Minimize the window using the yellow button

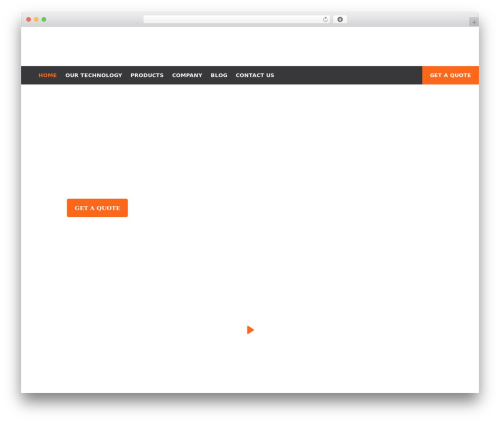(x=36, y=20)
